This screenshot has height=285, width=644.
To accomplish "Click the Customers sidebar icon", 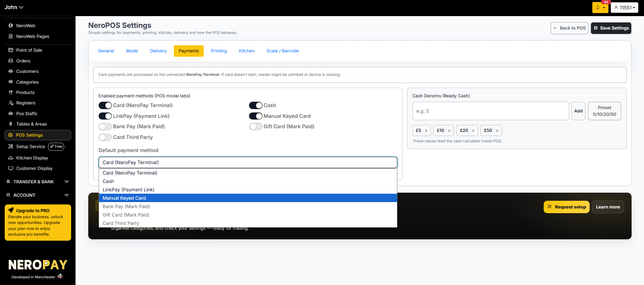I will pyautogui.click(x=11, y=71).
